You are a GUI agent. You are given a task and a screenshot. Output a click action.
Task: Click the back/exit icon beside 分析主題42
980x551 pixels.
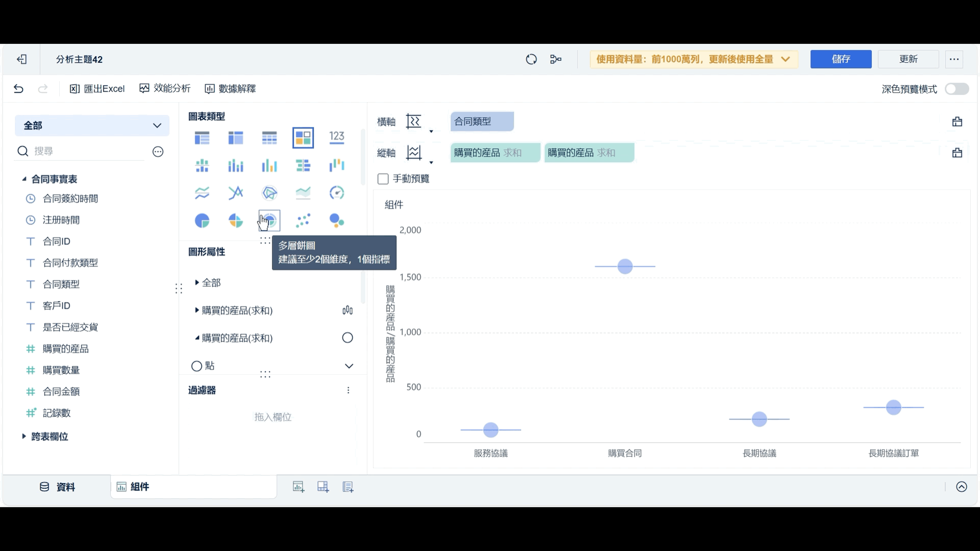21,59
